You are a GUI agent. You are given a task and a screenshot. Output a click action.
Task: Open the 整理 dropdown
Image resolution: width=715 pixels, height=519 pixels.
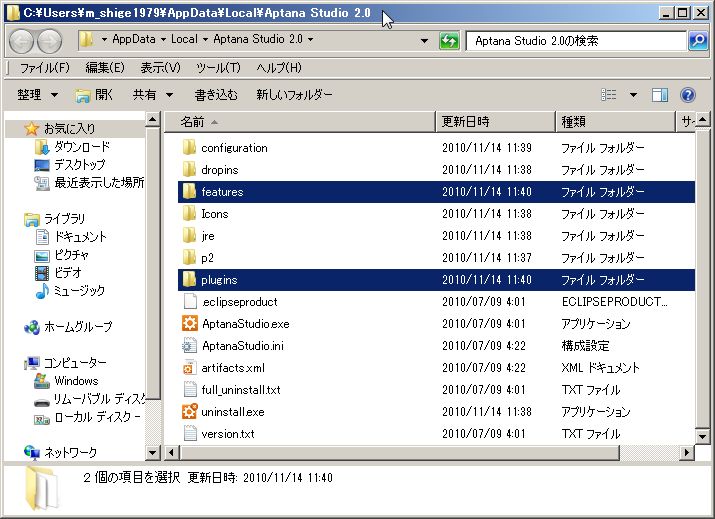37,95
